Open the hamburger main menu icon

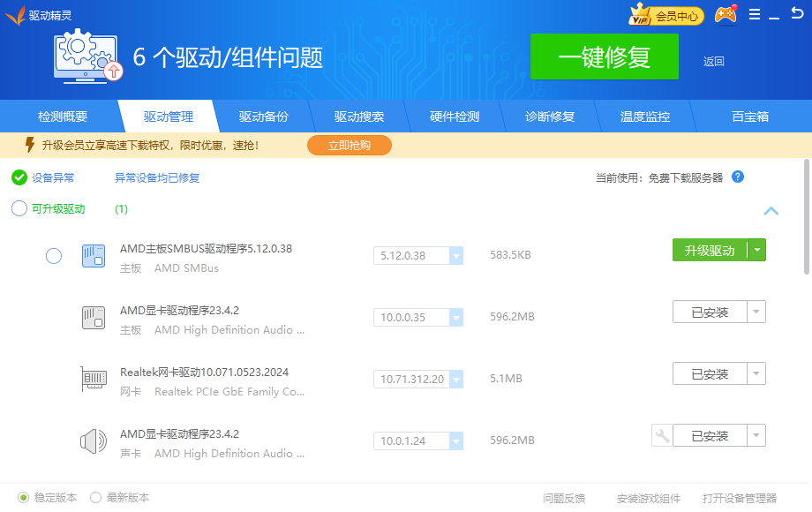(755, 15)
